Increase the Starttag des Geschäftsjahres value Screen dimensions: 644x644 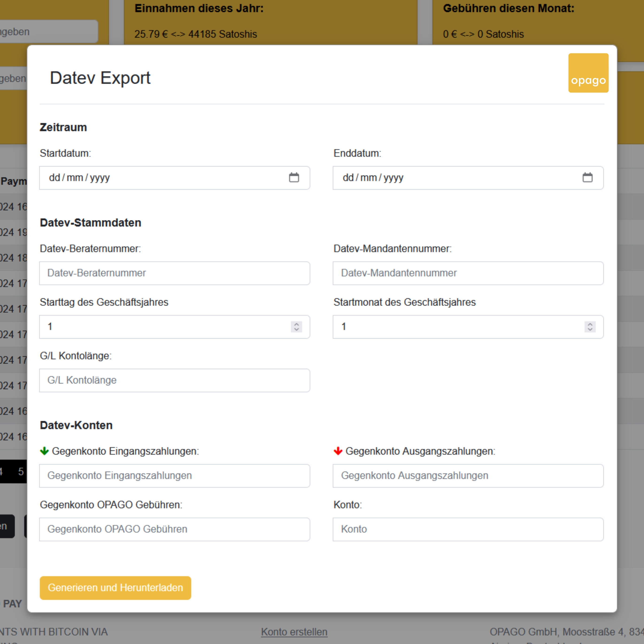(x=296, y=324)
